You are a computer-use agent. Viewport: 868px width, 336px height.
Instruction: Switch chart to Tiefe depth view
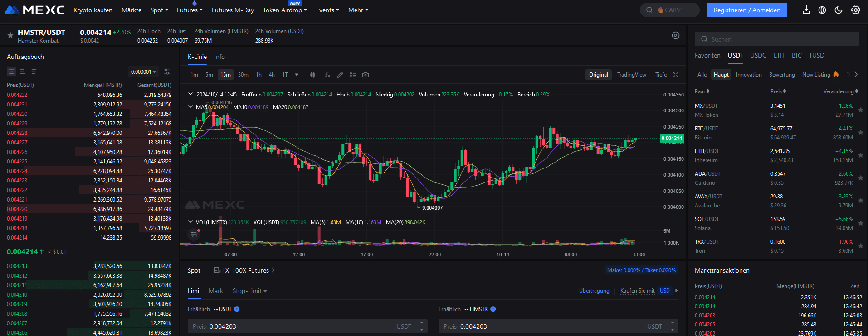tap(661, 75)
